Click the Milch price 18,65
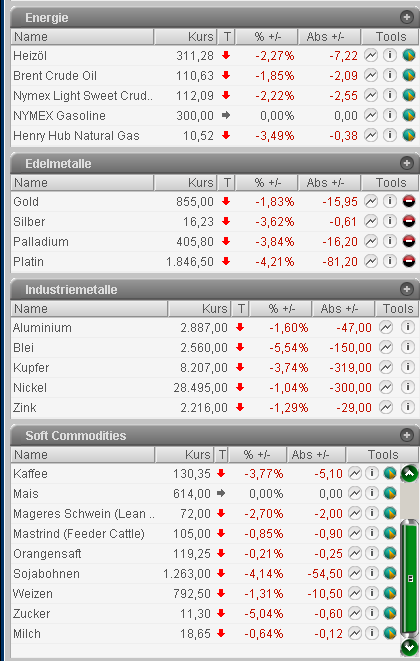Image resolution: width=420 pixels, height=661 pixels. (x=195, y=634)
